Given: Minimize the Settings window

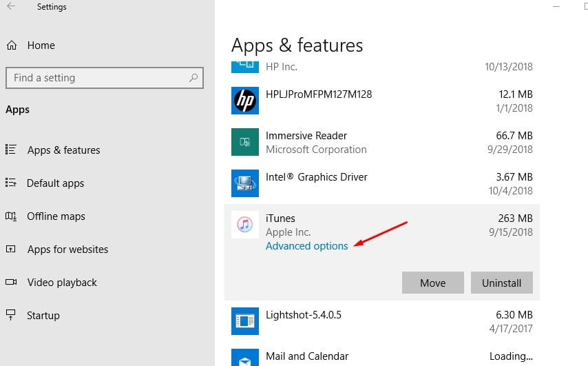Looking at the screenshot, I should 556,6.
